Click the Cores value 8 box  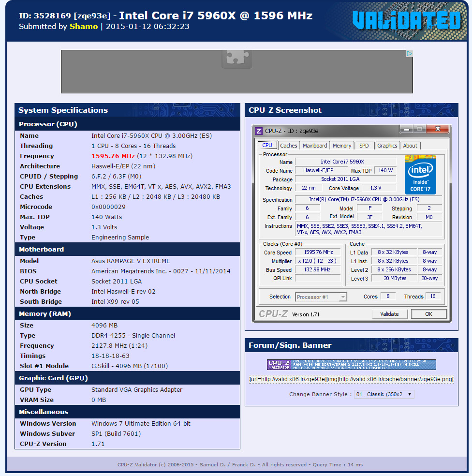(388, 296)
